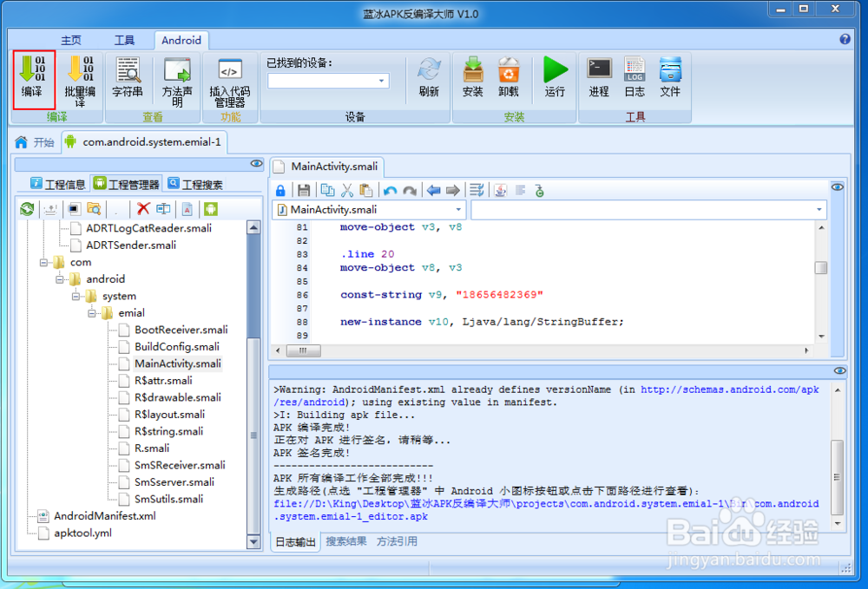
Task: Switch to the 方法引用 tab
Action: click(x=397, y=541)
